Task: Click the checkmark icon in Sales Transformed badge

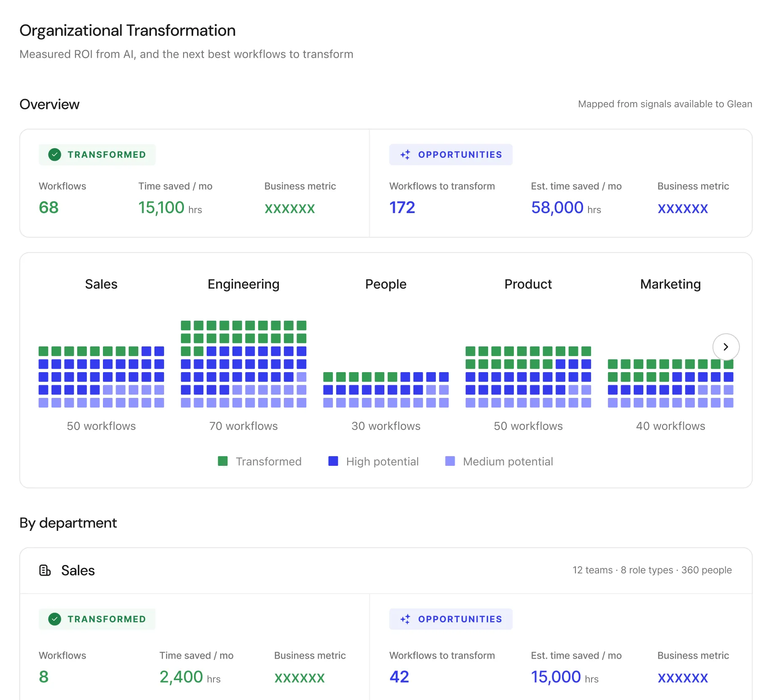Action: click(x=54, y=619)
